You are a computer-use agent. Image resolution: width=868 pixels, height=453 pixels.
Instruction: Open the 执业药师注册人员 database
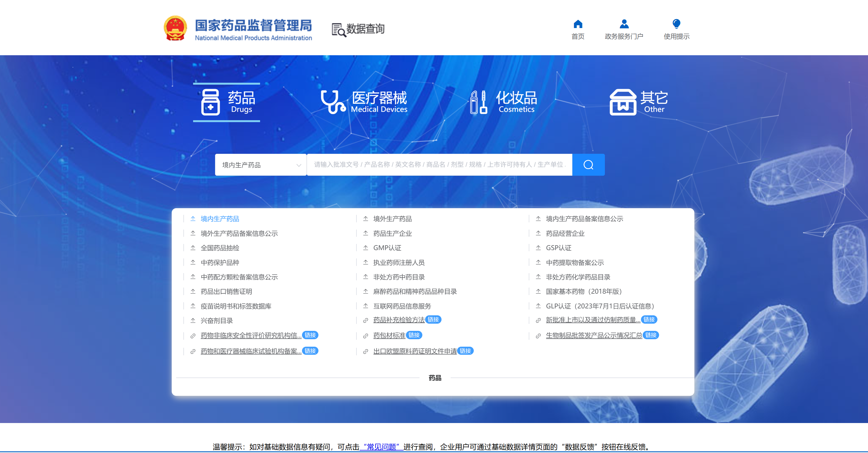[x=399, y=263]
